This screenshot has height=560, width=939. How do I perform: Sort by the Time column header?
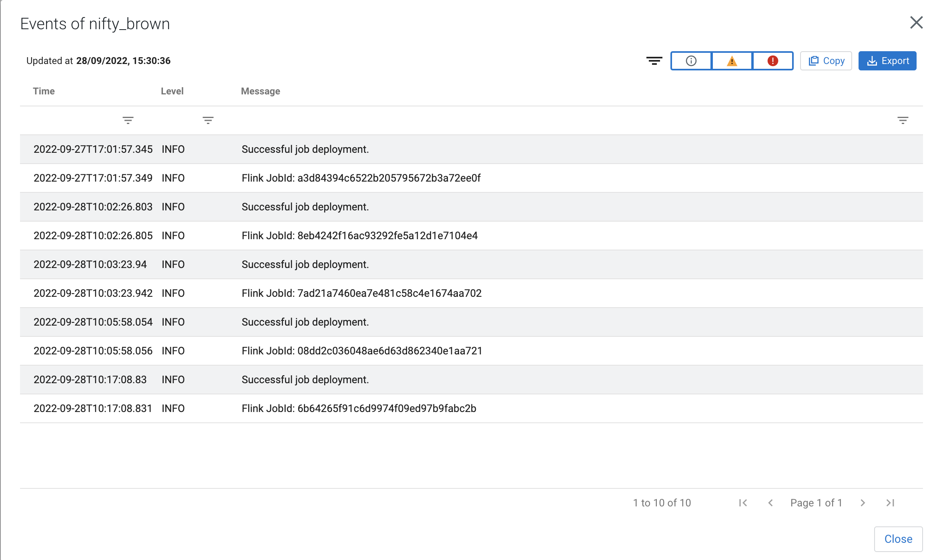pyautogui.click(x=44, y=91)
